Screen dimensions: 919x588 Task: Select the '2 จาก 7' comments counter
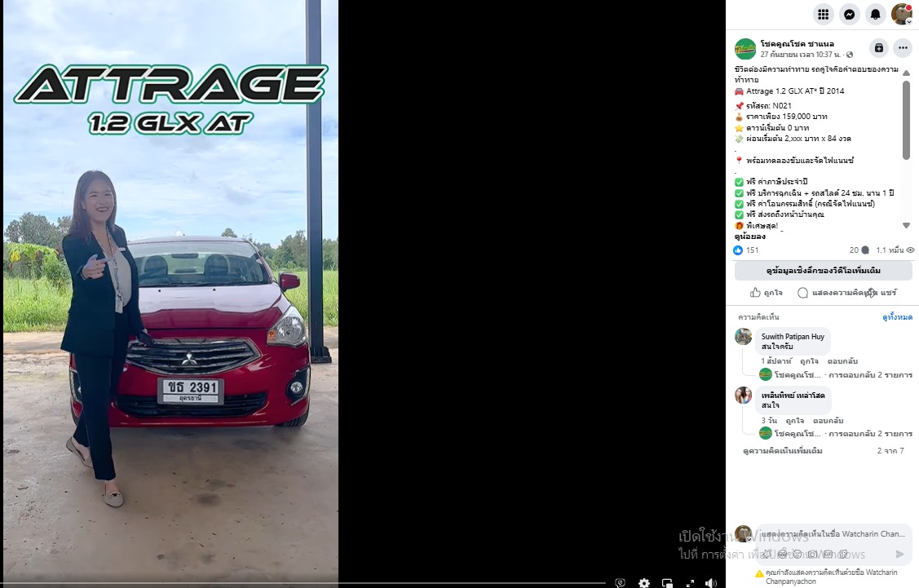[x=890, y=451]
